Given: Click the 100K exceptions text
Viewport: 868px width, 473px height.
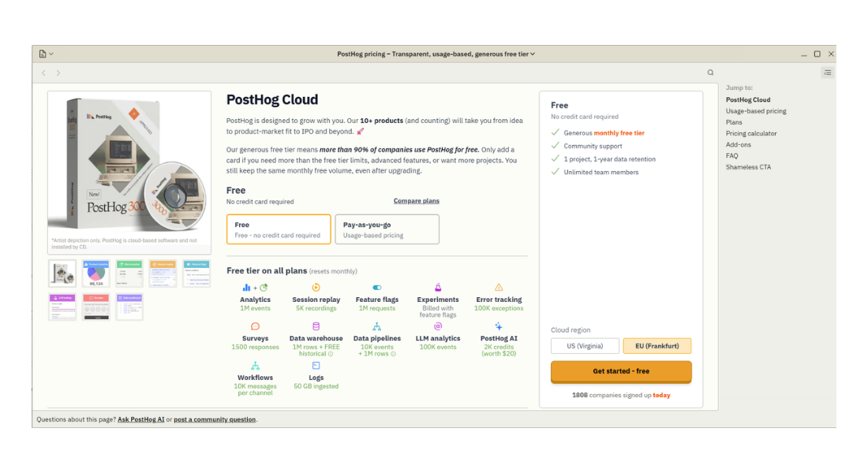Looking at the screenshot, I should point(499,308).
